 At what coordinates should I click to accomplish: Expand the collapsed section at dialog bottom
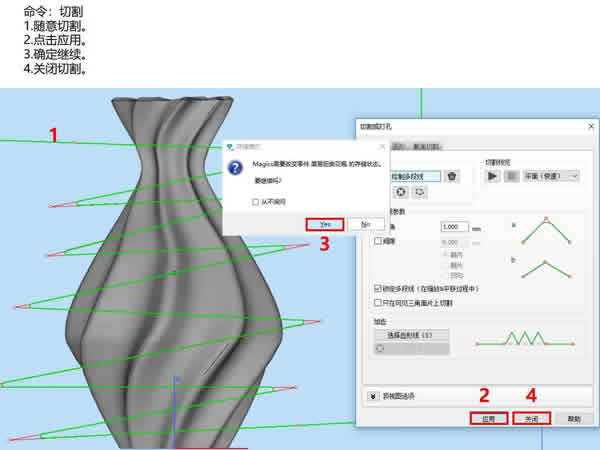pos(374,396)
